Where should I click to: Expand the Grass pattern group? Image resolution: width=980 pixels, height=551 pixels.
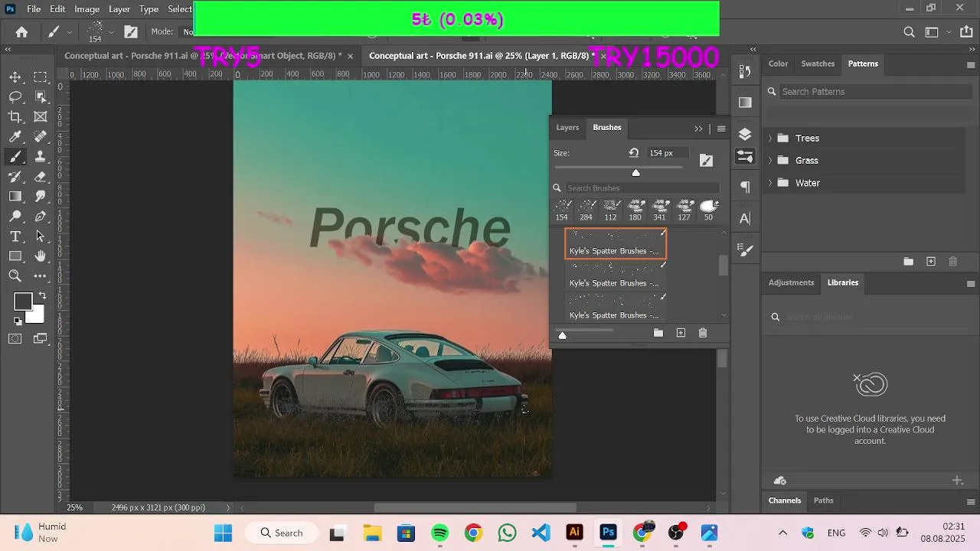tap(770, 161)
